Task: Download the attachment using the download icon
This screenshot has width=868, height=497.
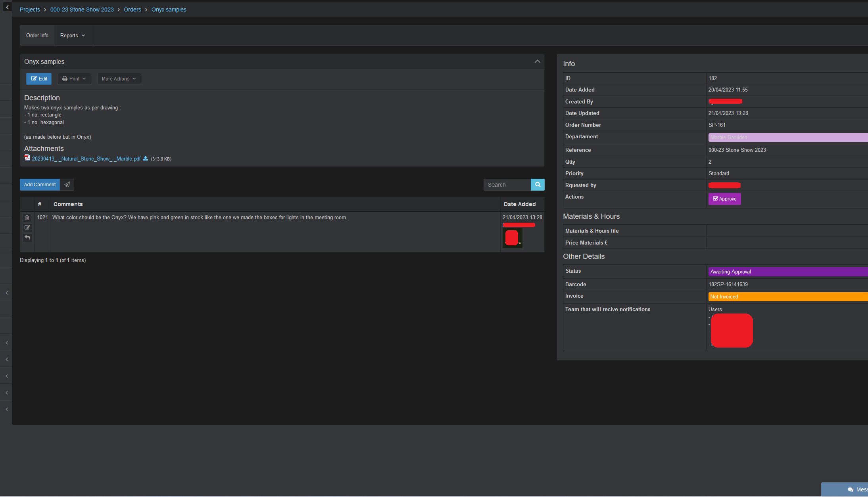Action: (x=146, y=158)
